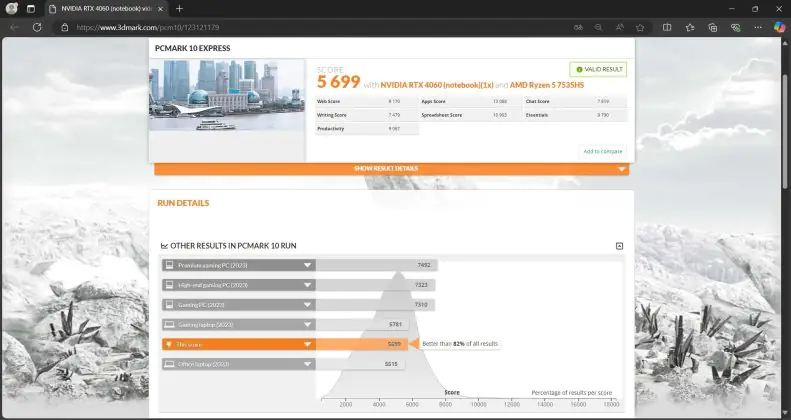Viewport: 791px width, 420px height.
Task: Open the NVIDIA RTX 4060 (notebook) link
Action: click(437, 85)
